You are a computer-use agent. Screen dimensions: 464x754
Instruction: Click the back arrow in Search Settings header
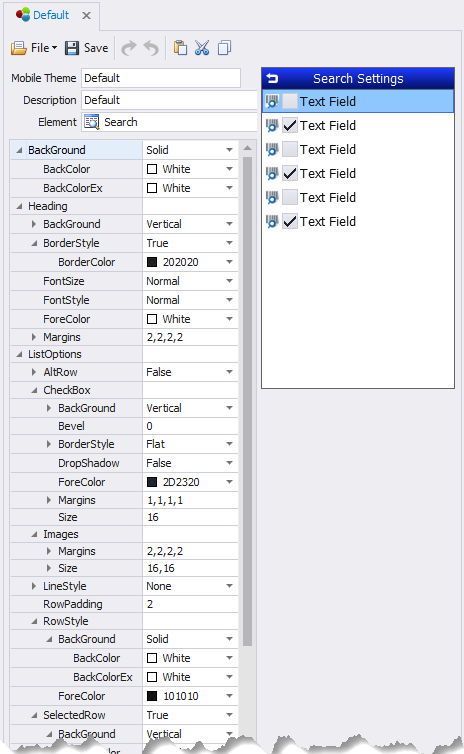[272, 78]
